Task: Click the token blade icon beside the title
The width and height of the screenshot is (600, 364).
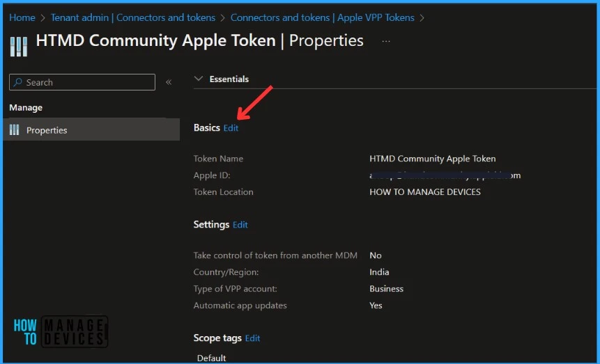Action: 18,47
